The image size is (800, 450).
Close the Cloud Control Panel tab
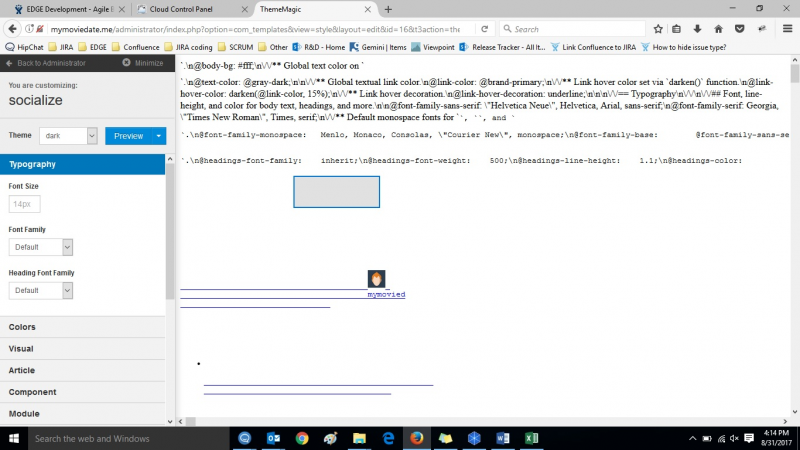(244, 9)
